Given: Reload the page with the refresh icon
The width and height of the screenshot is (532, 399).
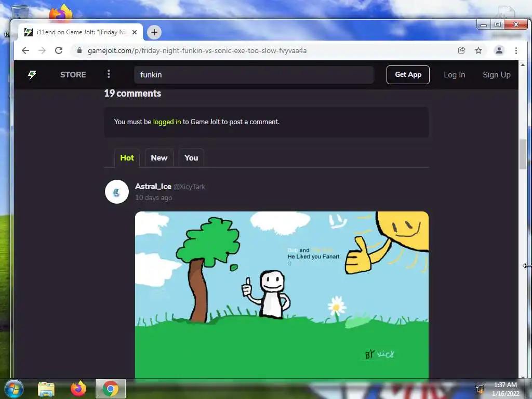Looking at the screenshot, I should coord(59,50).
